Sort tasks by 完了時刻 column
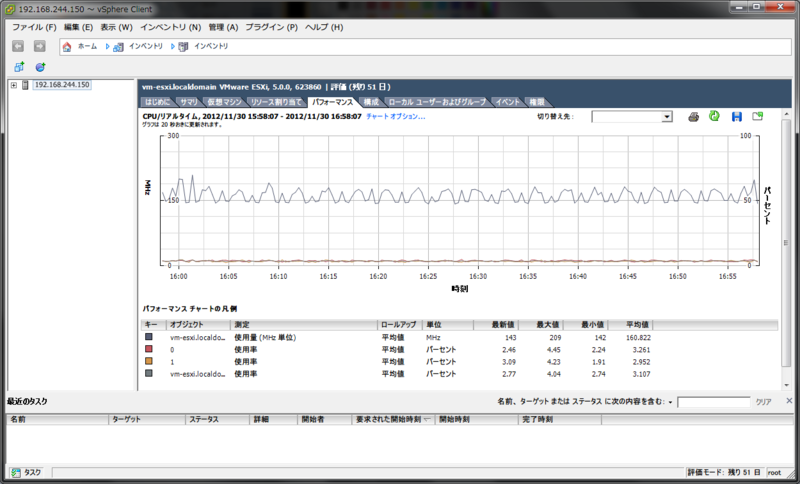800x484 pixels. coord(560,419)
